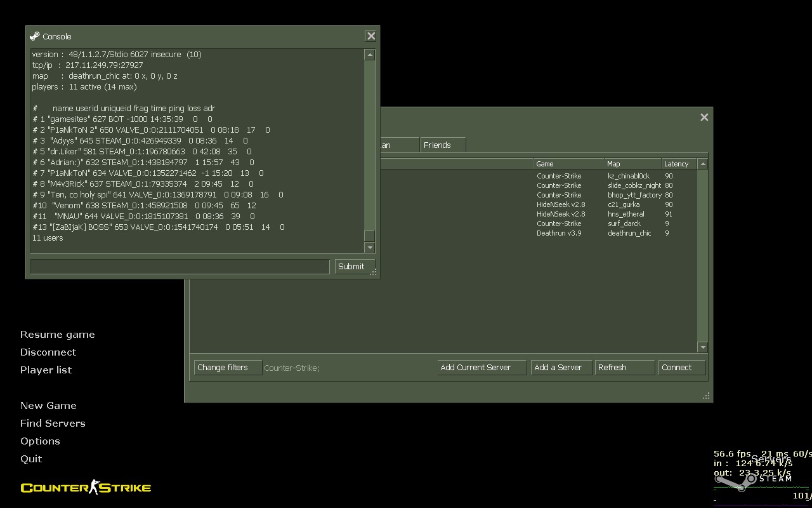This screenshot has width=812, height=508.
Task: Open Options from main menu
Action: 40,441
